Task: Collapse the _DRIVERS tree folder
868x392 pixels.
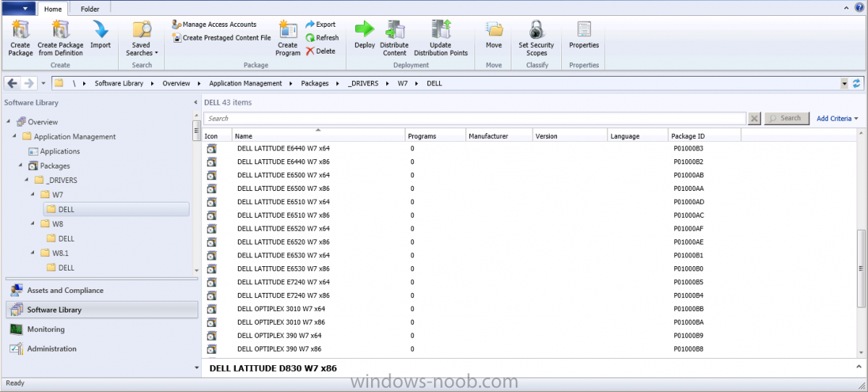Action: (27, 180)
